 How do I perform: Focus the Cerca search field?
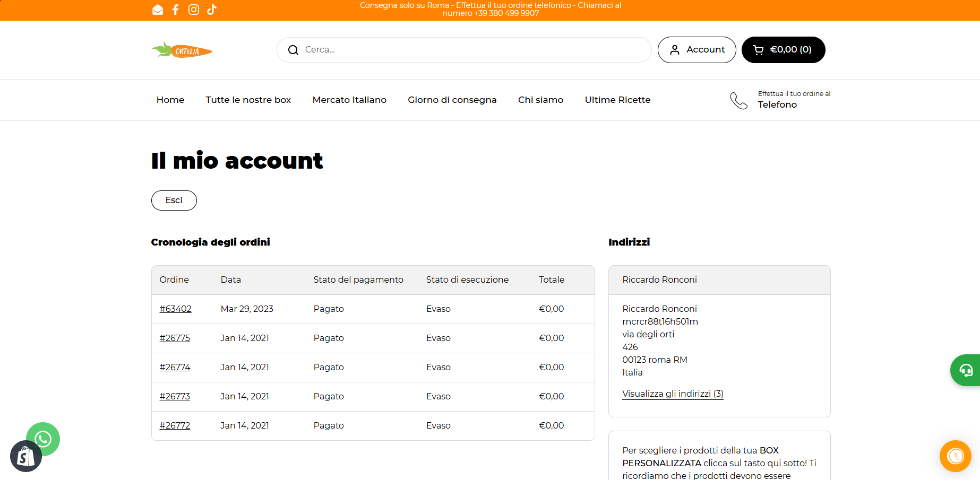click(472, 50)
